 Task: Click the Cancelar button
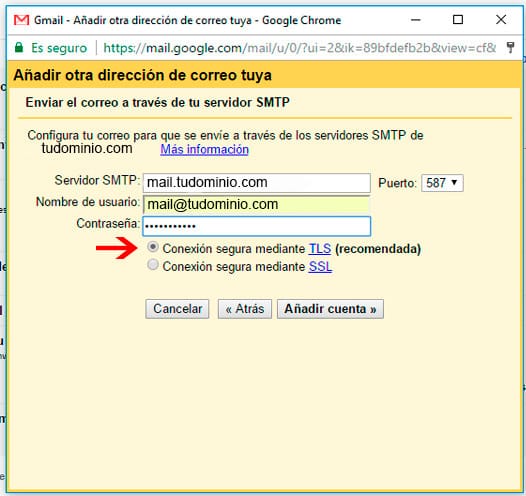177,309
